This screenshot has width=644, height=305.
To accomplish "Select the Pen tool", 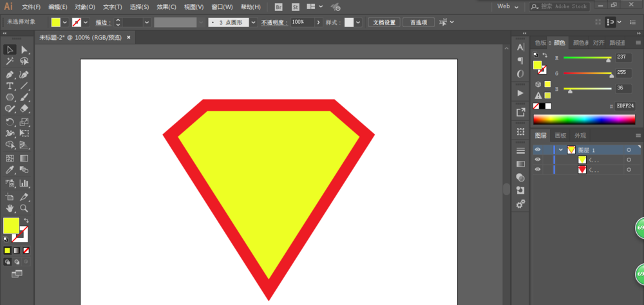I will coord(10,74).
